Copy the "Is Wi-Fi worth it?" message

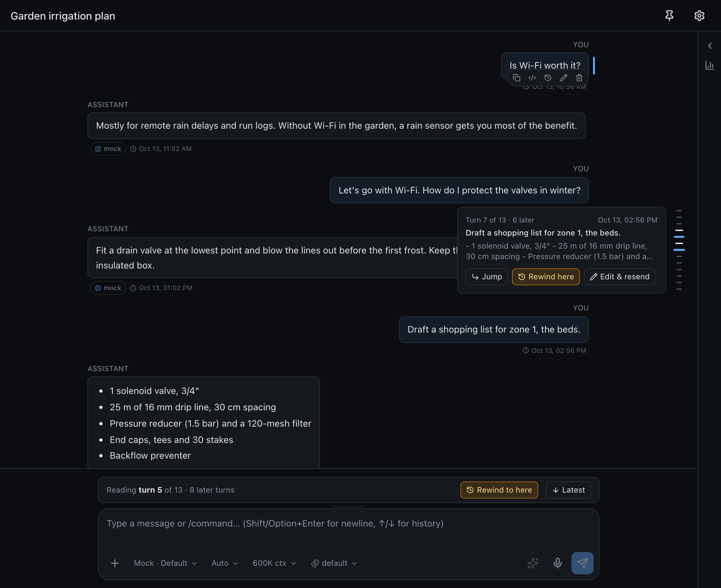point(517,78)
